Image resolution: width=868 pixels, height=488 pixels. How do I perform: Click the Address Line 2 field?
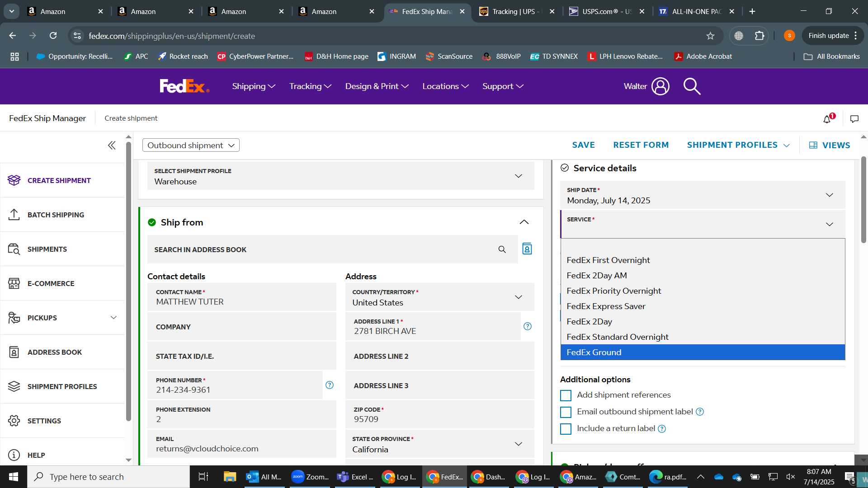point(439,356)
